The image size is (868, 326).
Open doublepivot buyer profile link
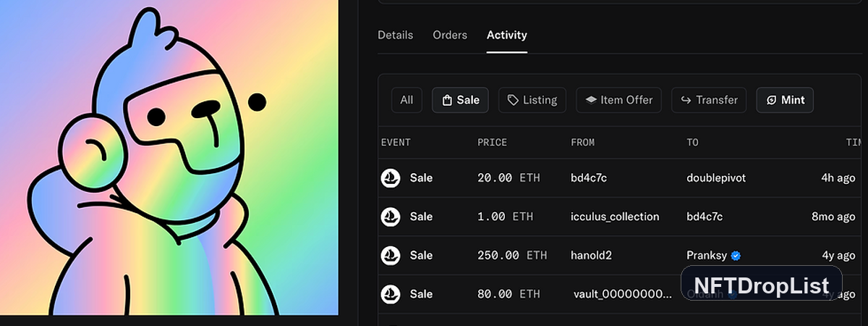715,177
